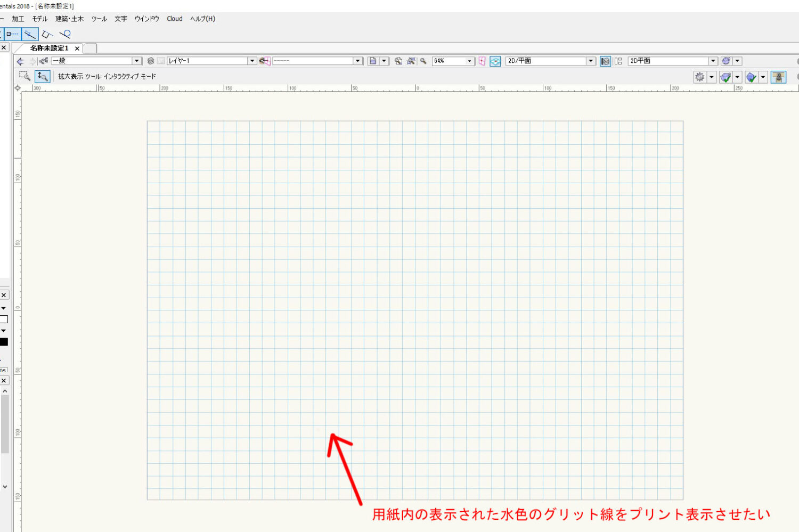
Task: Open the モデル menu
Action: (40, 19)
